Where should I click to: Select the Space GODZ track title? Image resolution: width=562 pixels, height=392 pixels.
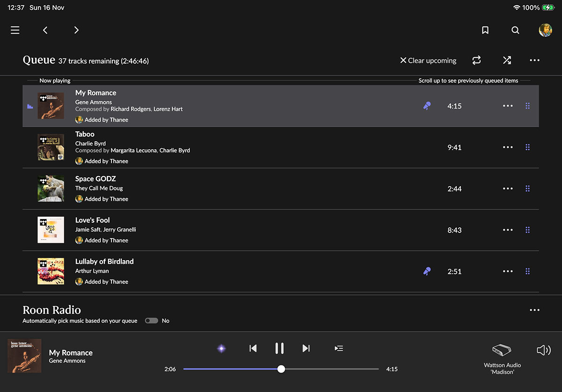[x=96, y=179]
